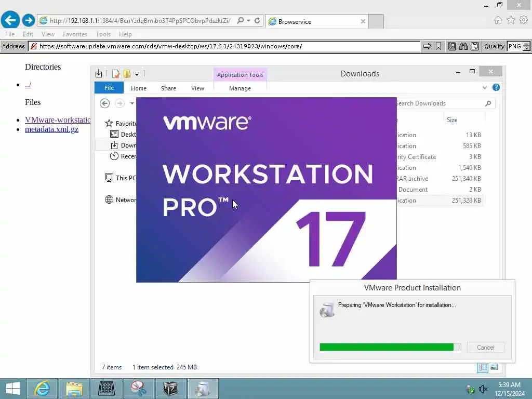Open the Quality PNG selector

pyautogui.click(x=518, y=46)
